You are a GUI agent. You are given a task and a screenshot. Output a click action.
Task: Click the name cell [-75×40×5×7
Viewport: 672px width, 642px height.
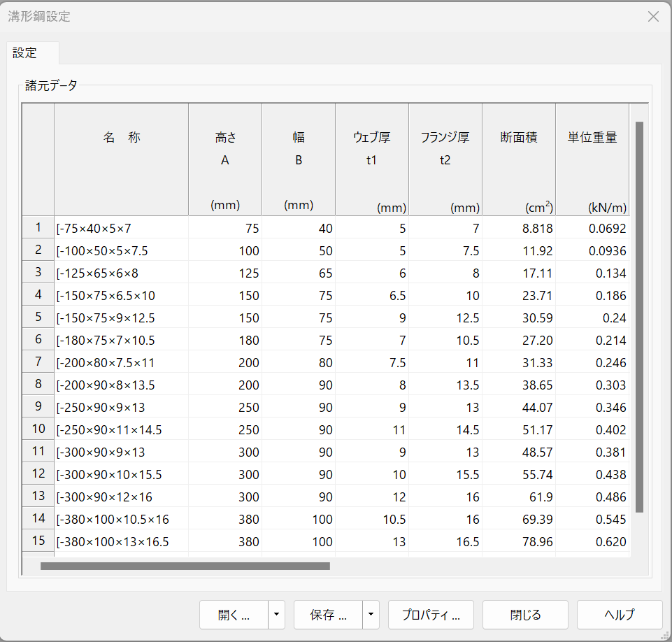[x=121, y=228]
